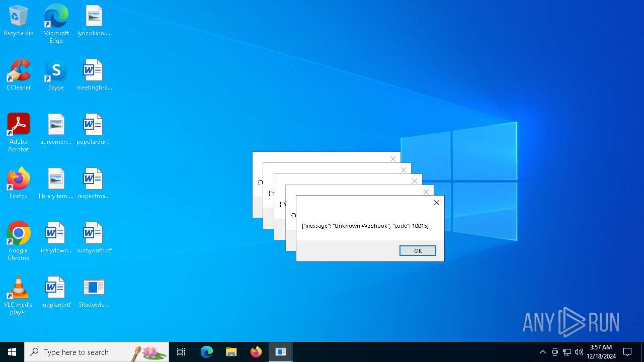Open the Windows Start menu
The width and height of the screenshot is (644, 362).
tap(12, 352)
